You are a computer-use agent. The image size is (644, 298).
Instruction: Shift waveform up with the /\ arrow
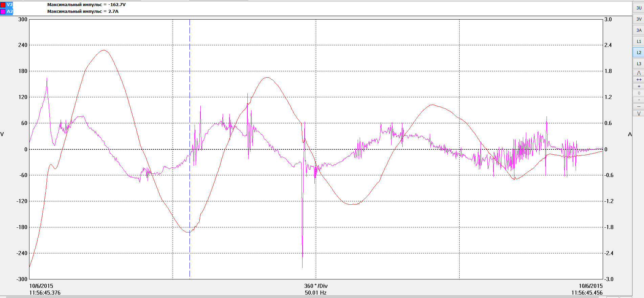[x=639, y=73]
